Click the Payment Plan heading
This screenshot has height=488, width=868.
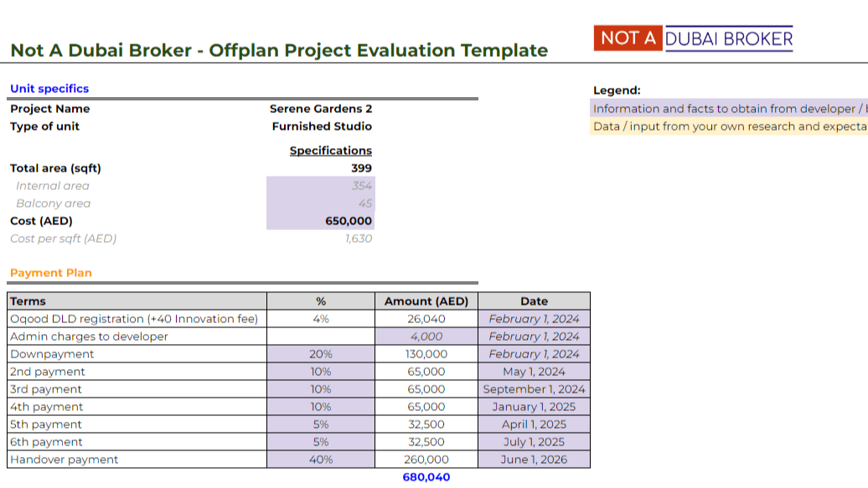pyautogui.click(x=51, y=273)
